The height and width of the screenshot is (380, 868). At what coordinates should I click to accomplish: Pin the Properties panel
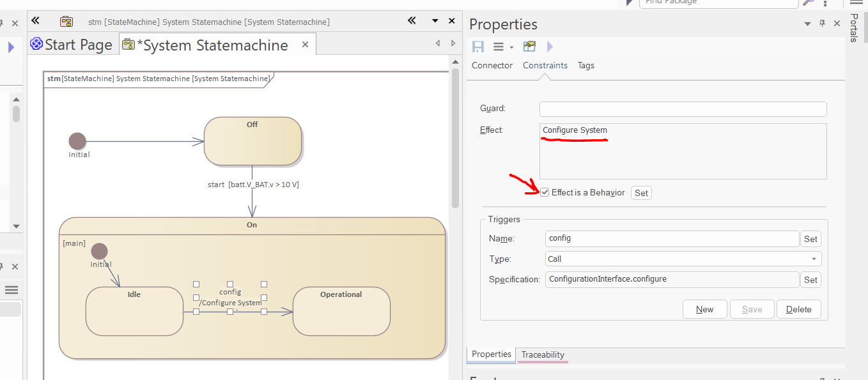pos(823,24)
